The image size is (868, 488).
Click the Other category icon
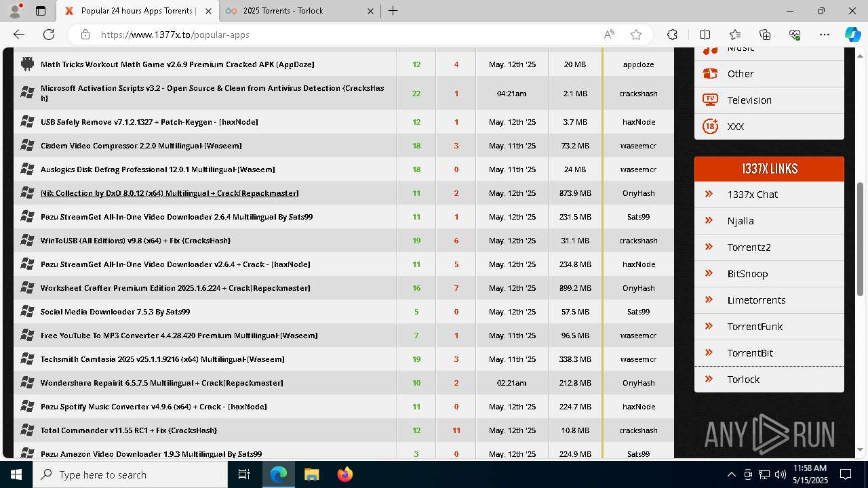click(x=710, y=73)
